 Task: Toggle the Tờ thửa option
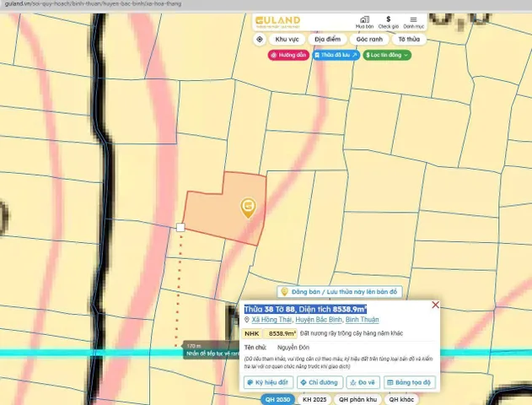tap(409, 40)
